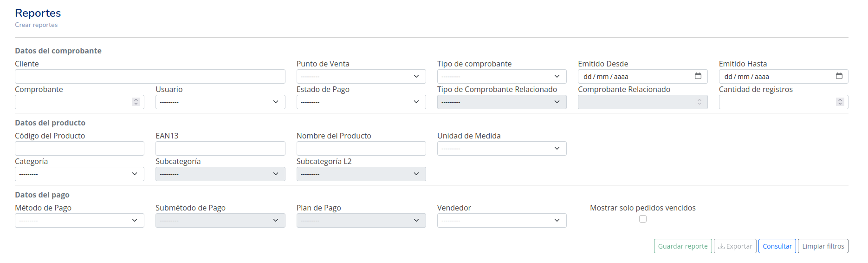Image resolution: width=868 pixels, height=263 pixels.
Task: Open calendar picker in Emitido Desde
Action: tap(698, 76)
